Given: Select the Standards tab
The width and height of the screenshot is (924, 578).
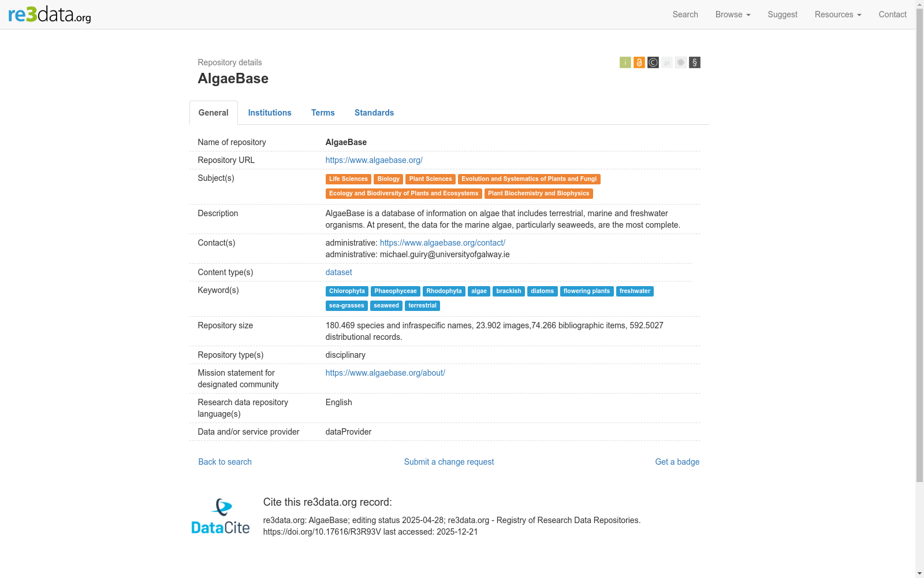Looking at the screenshot, I should 374,113.
